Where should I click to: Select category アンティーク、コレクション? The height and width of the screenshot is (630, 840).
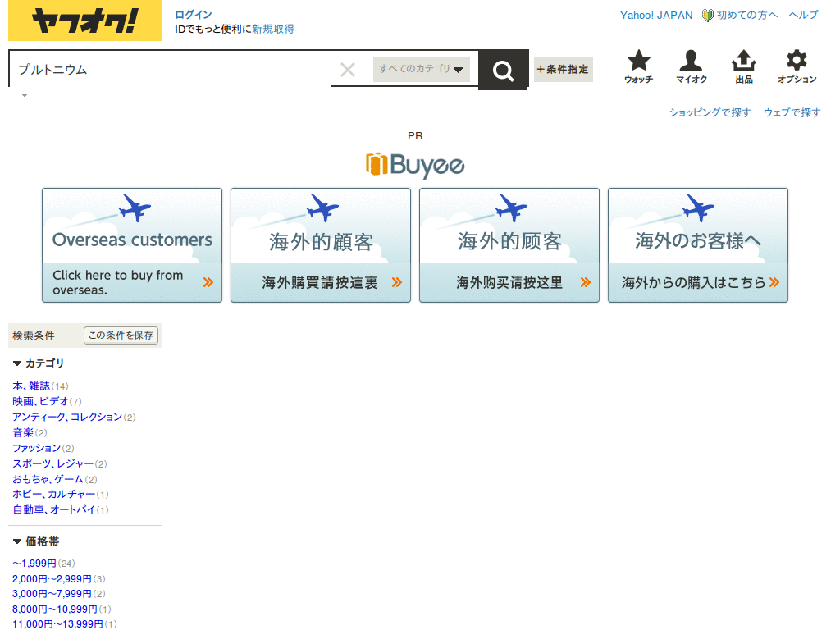(67, 417)
